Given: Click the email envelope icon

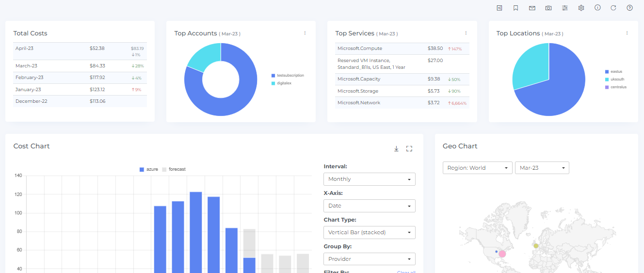Looking at the screenshot, I should click(532, 8).
